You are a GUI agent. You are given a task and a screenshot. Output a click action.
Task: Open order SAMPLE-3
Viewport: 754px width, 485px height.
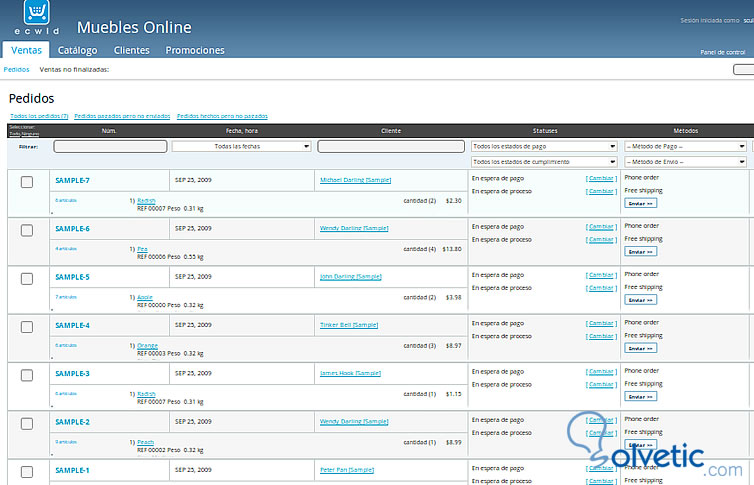pyautogui.click(x=72, y=373)
